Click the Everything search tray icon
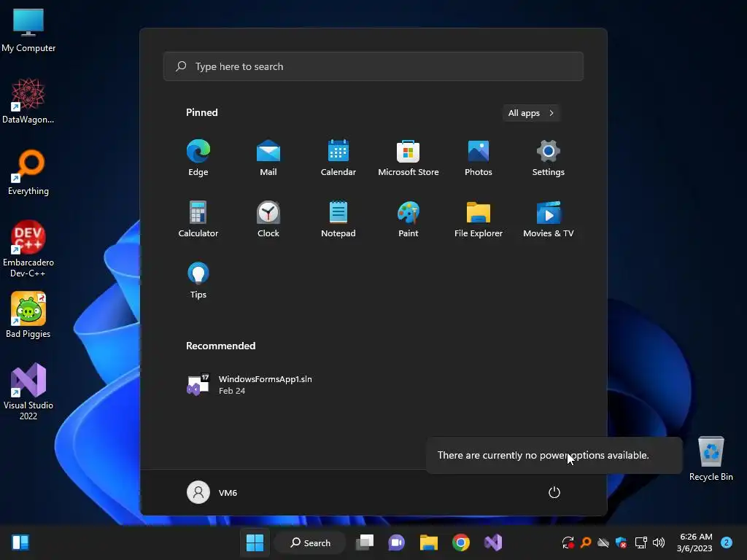 pos(586,542)
